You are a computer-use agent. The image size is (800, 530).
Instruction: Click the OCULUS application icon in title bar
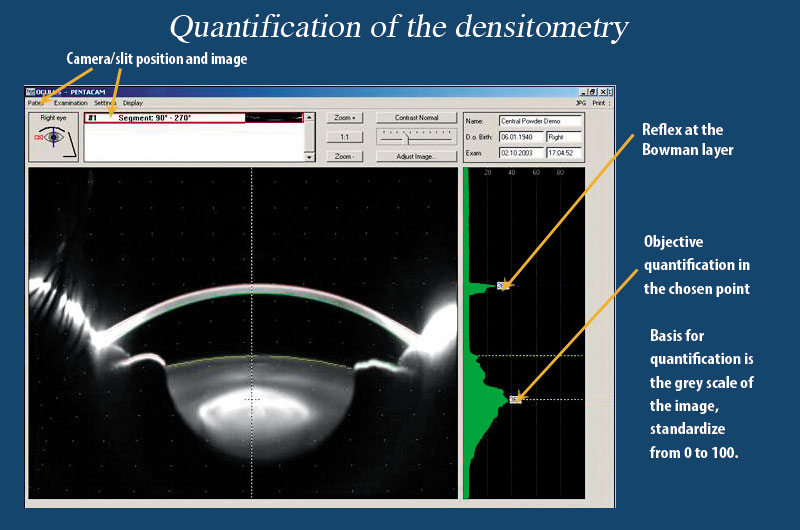(30, 92)
